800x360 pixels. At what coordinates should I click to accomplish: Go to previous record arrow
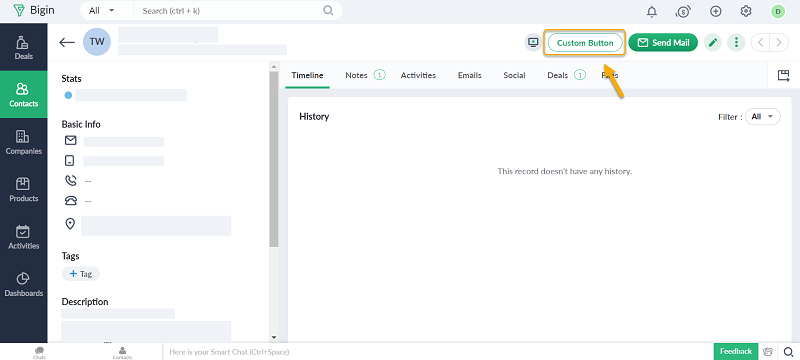click(760, 42)
